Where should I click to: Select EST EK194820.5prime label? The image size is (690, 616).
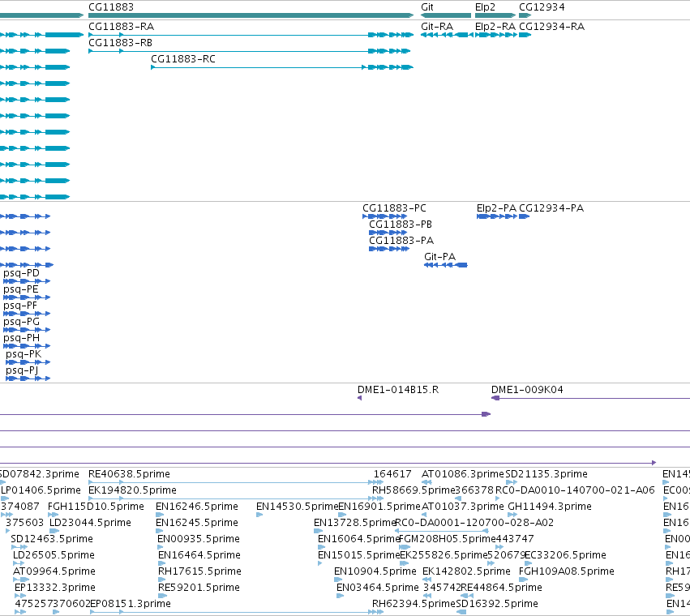click(x=132, y=490)
